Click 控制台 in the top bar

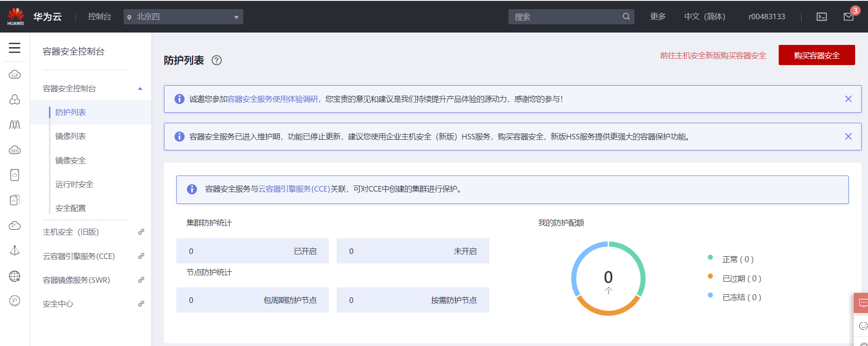pyautogui.click(x=99, y=16)
